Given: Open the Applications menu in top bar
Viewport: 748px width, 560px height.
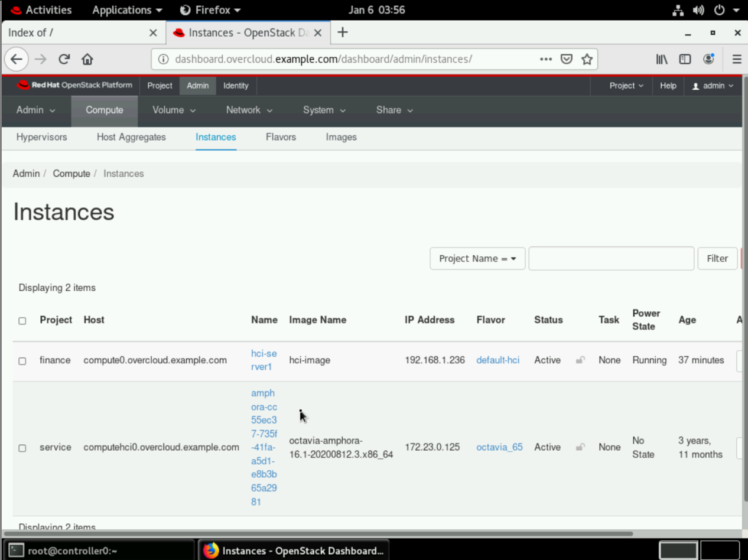Looking at the screenshot, I should (127, 10).
